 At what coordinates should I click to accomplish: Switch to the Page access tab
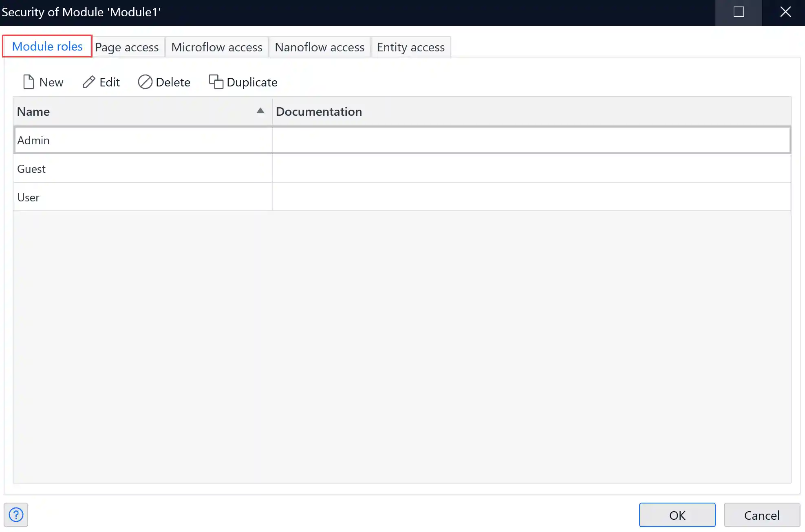pos(127,47)
